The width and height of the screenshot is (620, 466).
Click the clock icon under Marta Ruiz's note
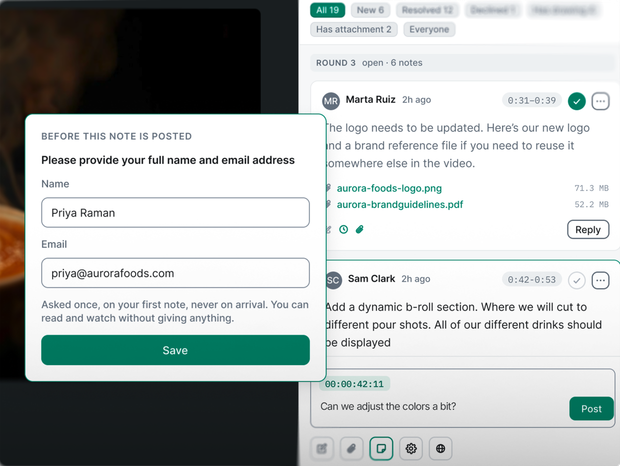click(x=344, y=229)
